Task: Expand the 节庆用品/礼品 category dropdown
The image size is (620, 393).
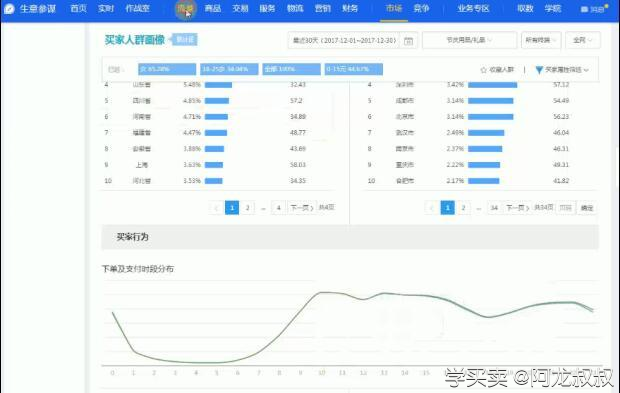Action: [469, 40]
